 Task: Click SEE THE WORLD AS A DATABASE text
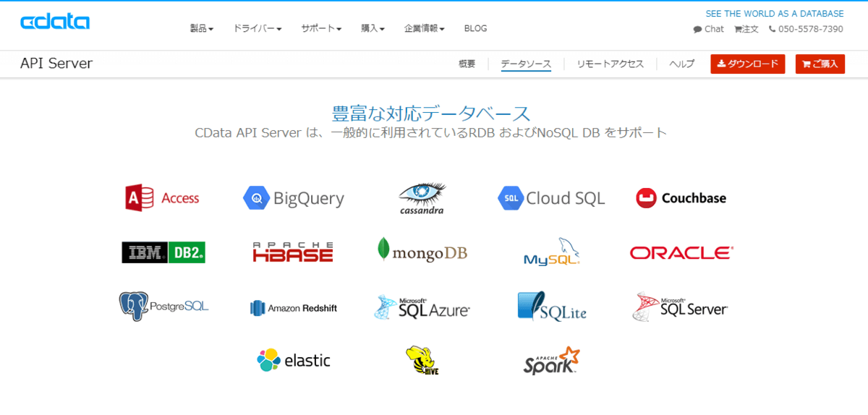click(775, 14)
